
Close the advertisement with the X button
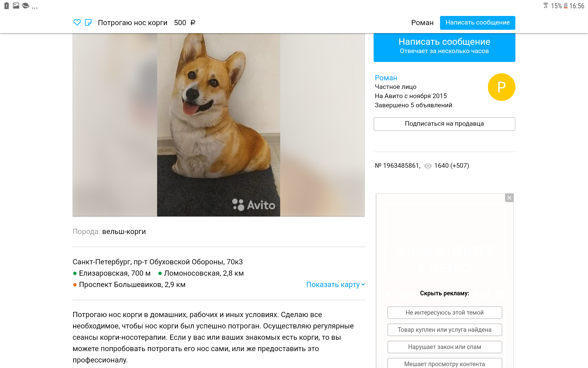pos(509,198)
